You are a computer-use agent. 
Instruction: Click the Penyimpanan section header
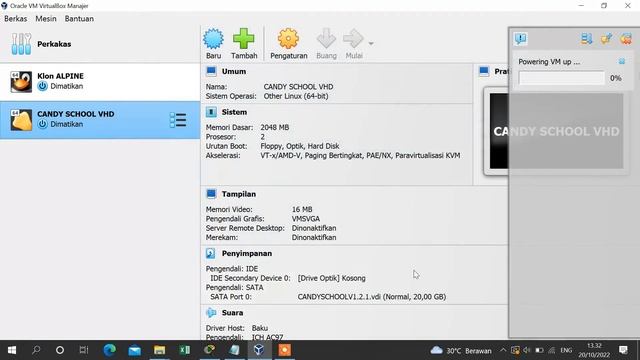coord(247,253)
